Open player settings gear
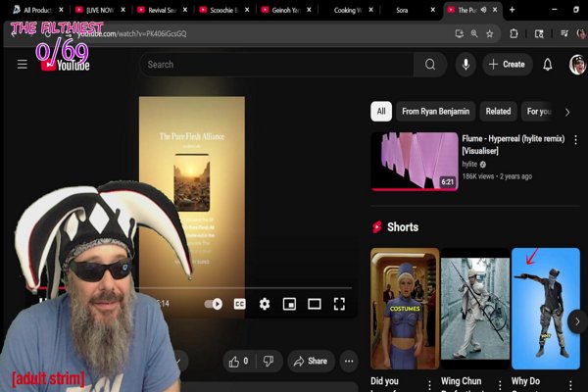The height and width of the screenshot is (392, 588). (265, 304)
